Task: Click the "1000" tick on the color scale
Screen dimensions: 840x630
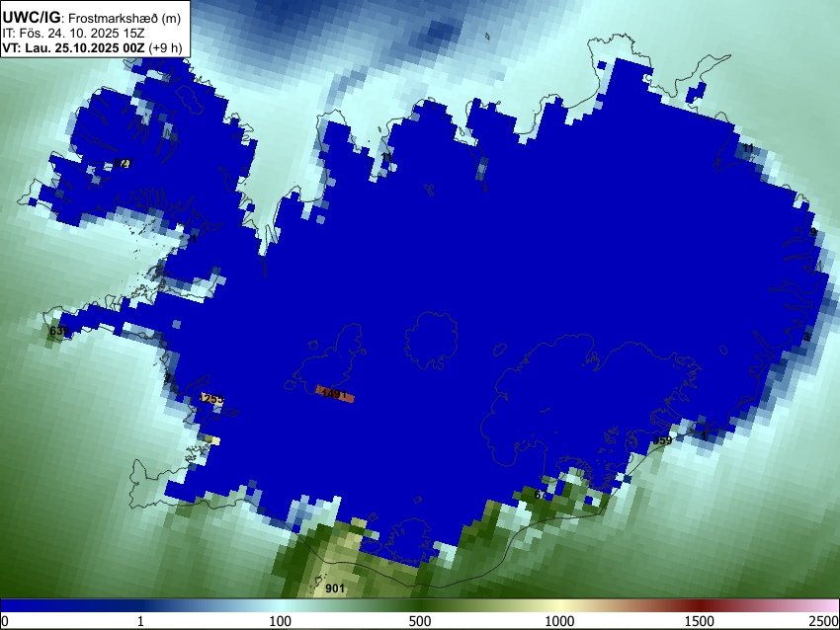Action: coord(559,621)
